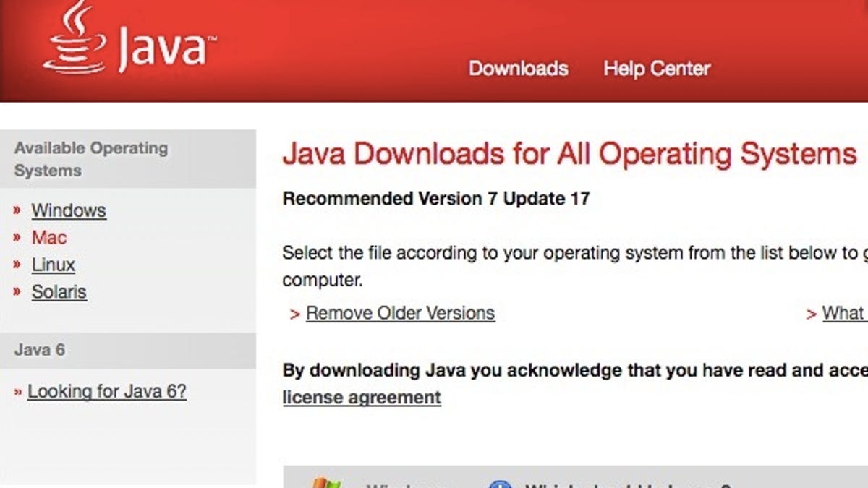Image resolution: width=868 pixels, height=488 pixels.
Task: Select the Mac link in the sidebar
Action: point(49,238)
